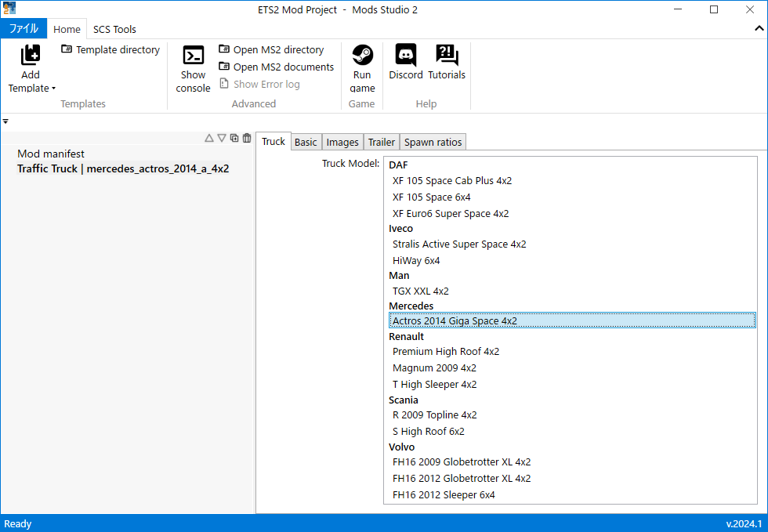
Task: Choose Volvo FH16 2012 Sleeper 6x4
Action: click(444, 494)
